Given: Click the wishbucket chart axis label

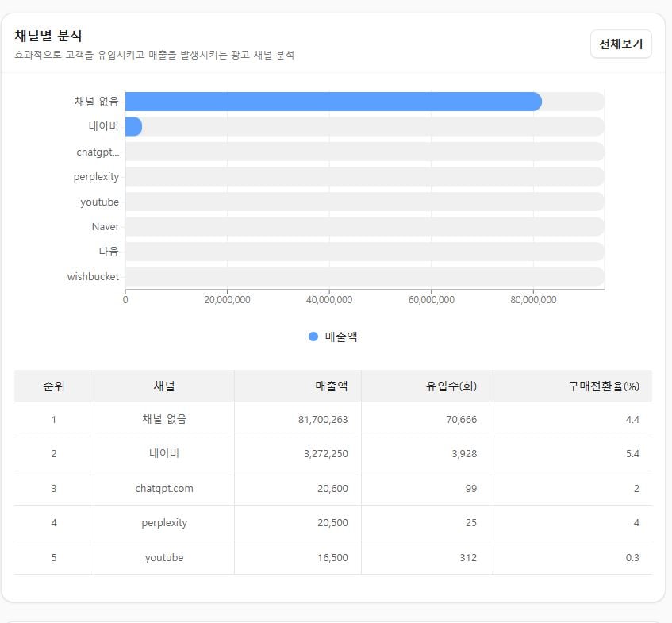Looking at the screenshot, I should click(93, 276).
